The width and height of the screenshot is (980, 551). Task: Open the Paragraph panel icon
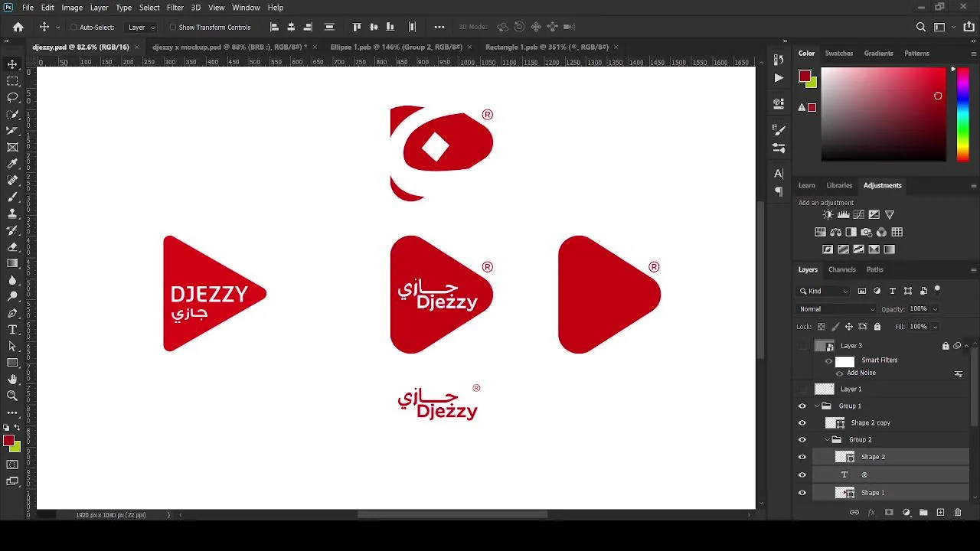coord(779,192)
